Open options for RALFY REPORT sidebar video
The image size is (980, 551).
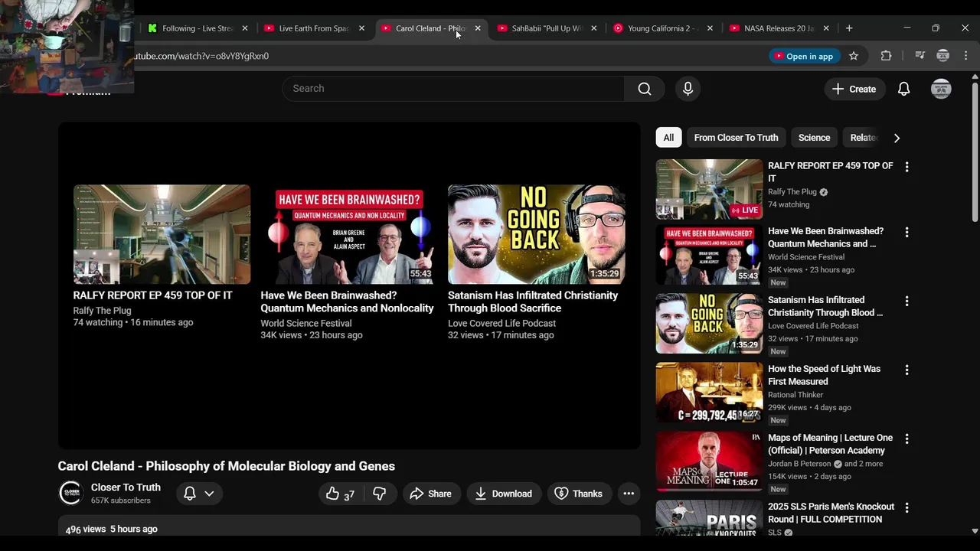(906, 167)
